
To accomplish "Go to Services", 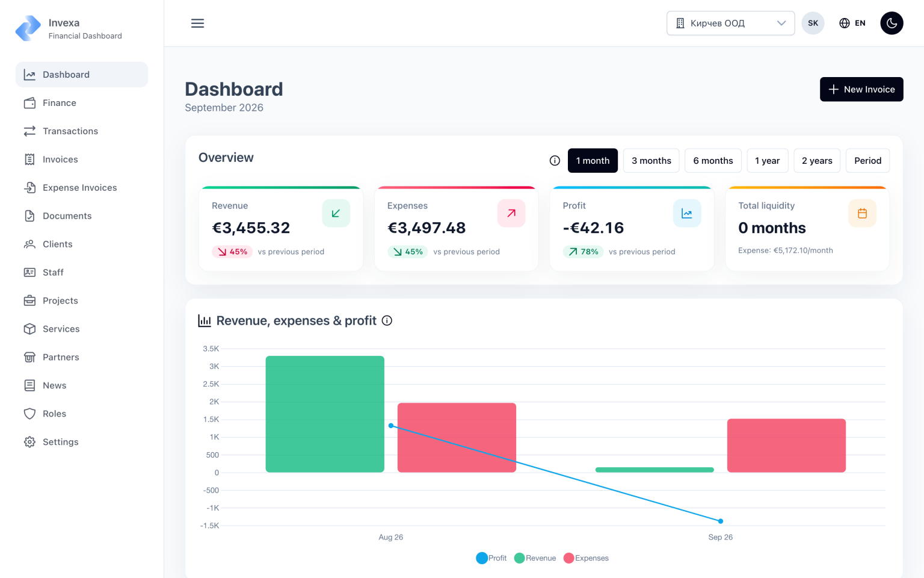I will (82, 329).
